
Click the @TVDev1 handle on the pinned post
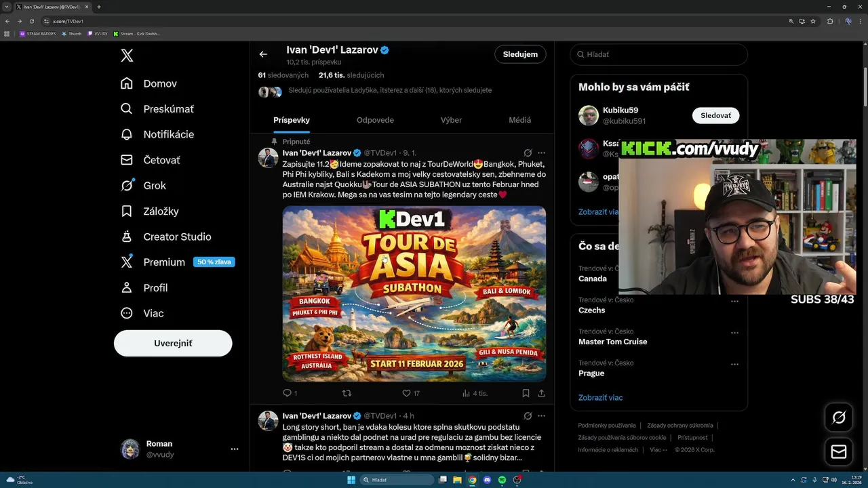click(380, 153)
